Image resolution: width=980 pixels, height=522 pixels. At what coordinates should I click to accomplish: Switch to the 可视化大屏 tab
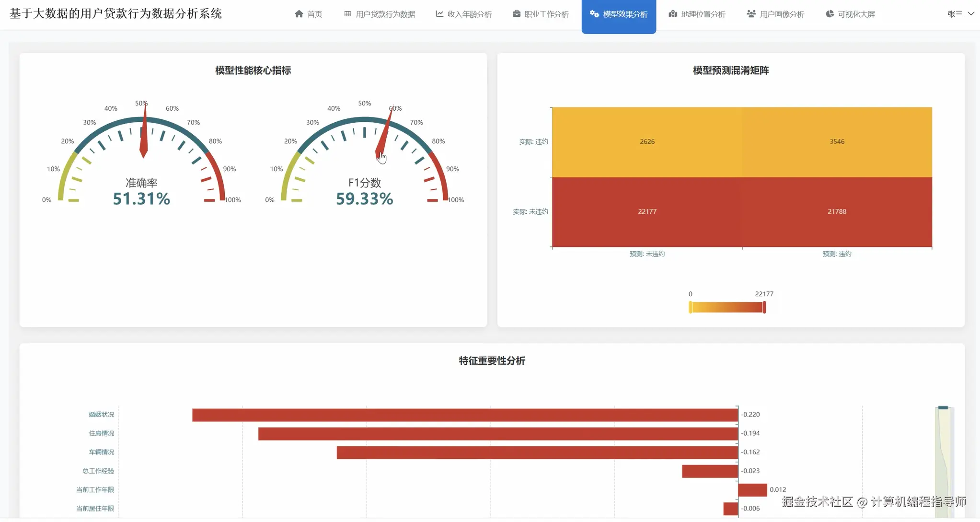pyautogui.click(x=856, y=14)
